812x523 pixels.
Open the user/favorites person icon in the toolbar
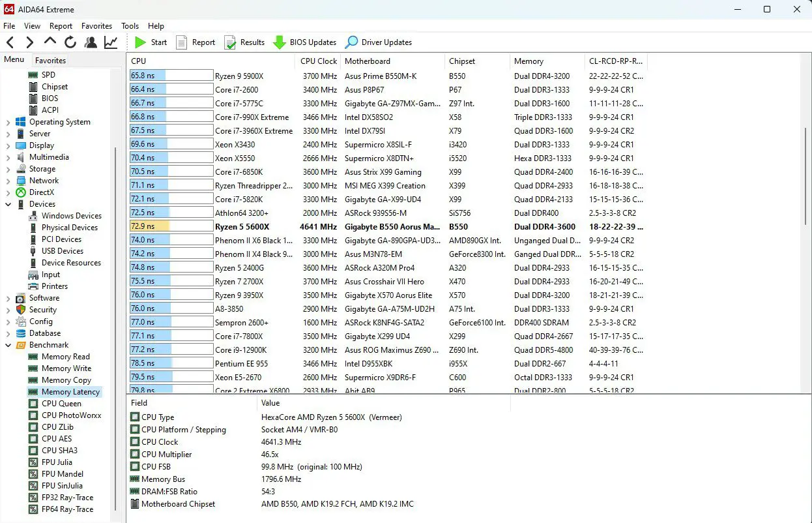point(91,42)
